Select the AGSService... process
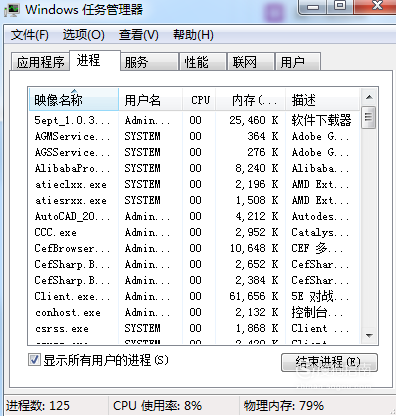This screenshot has width=396, height=416. [x=194, y=152]
